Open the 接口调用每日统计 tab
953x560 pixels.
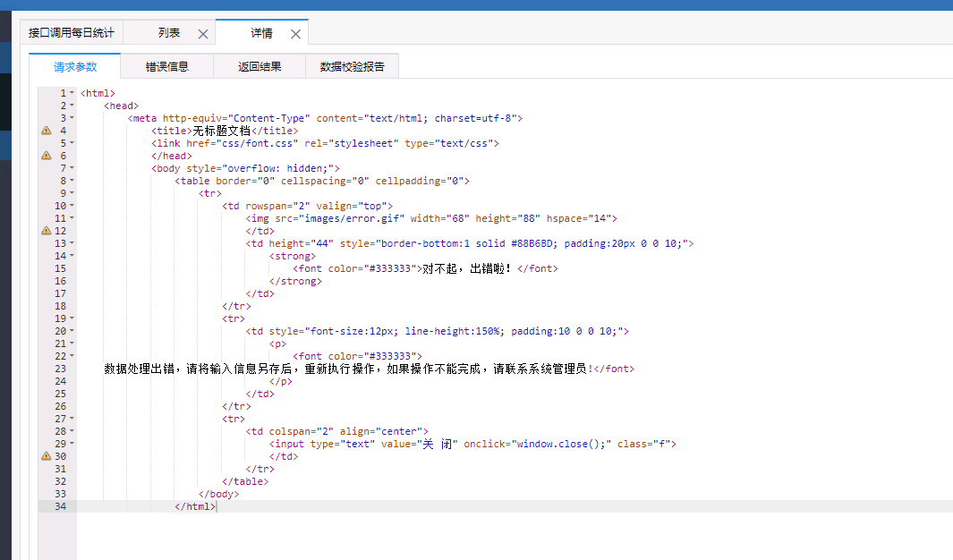(71, 33)
